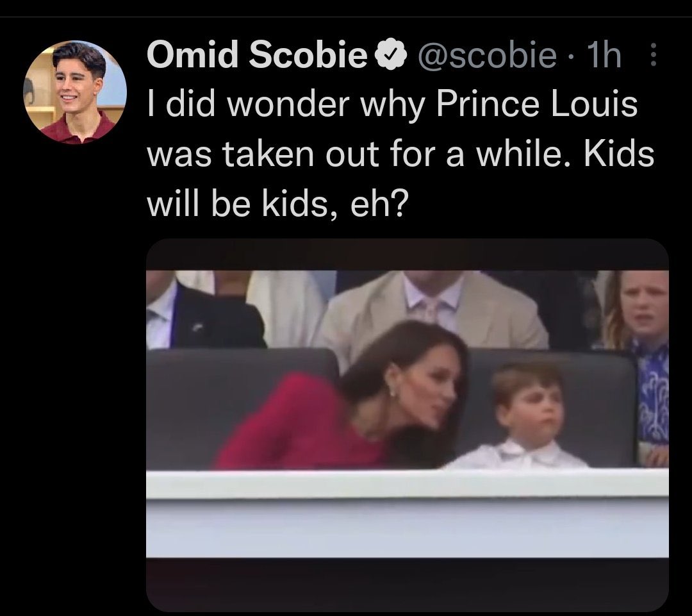This screenshot has height=616, width=692.
Task: Click the sentence Kids will be kids, eh?
Action: pos(400,180)
